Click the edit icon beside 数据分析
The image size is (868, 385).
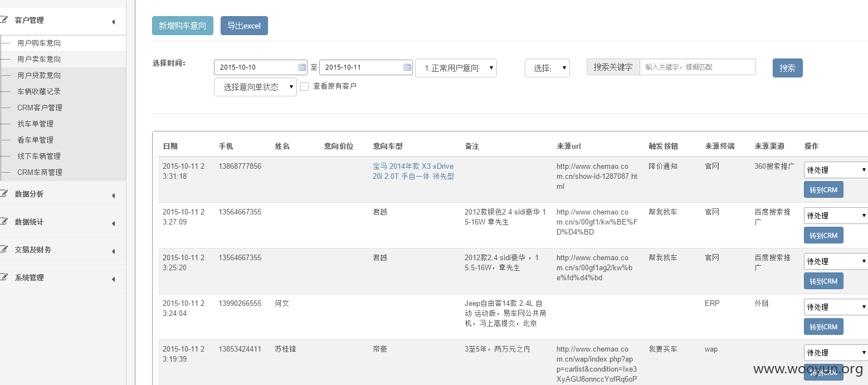[4, 194]
